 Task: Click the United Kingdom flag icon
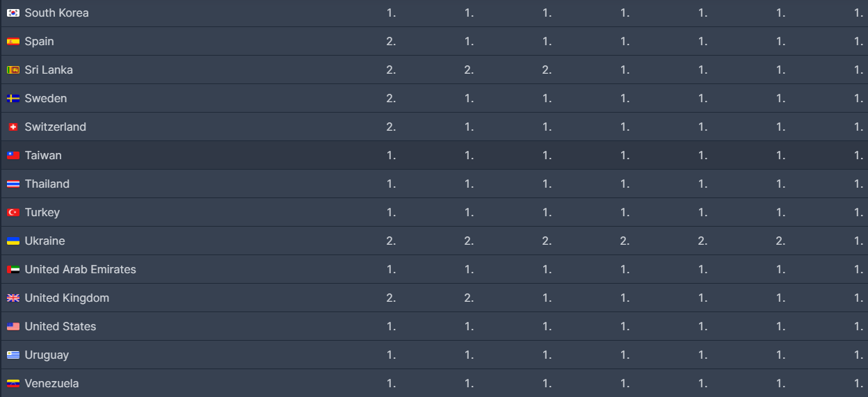13,298
